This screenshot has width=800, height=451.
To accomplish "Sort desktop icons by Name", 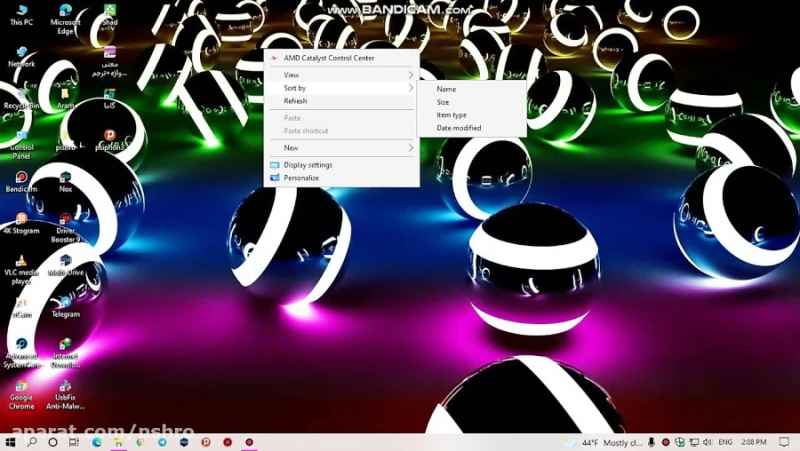I will 472,89.
